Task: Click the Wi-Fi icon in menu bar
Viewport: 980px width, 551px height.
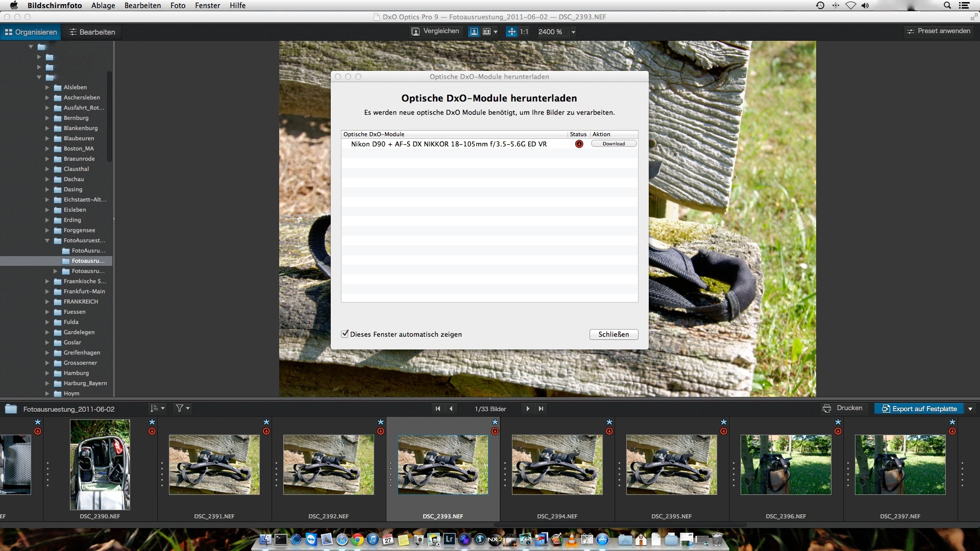Action: point(850,5)
